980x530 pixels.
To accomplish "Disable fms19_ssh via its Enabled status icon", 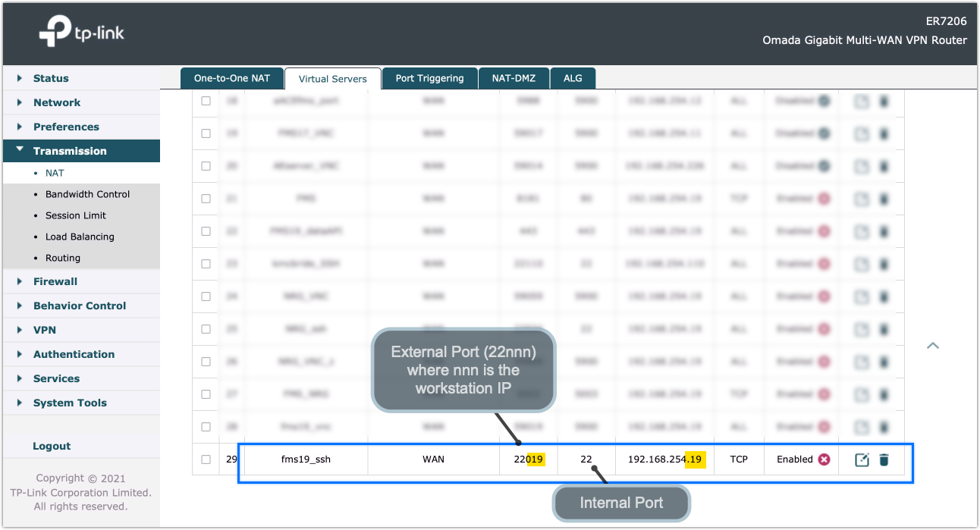I will (x=824, y=459).
